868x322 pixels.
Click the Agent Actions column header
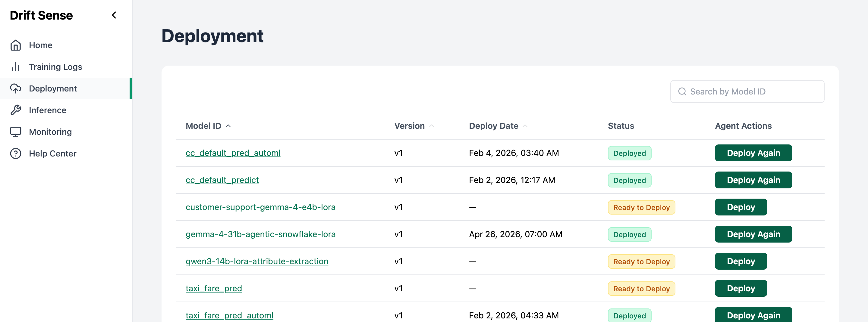[743, 126]
